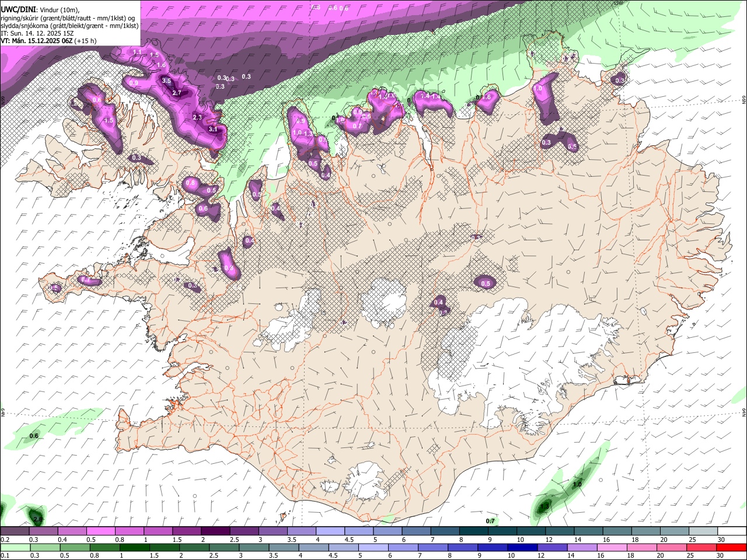Click the bright magenta swatch after 0.5 in top legend

click(100, 531)
